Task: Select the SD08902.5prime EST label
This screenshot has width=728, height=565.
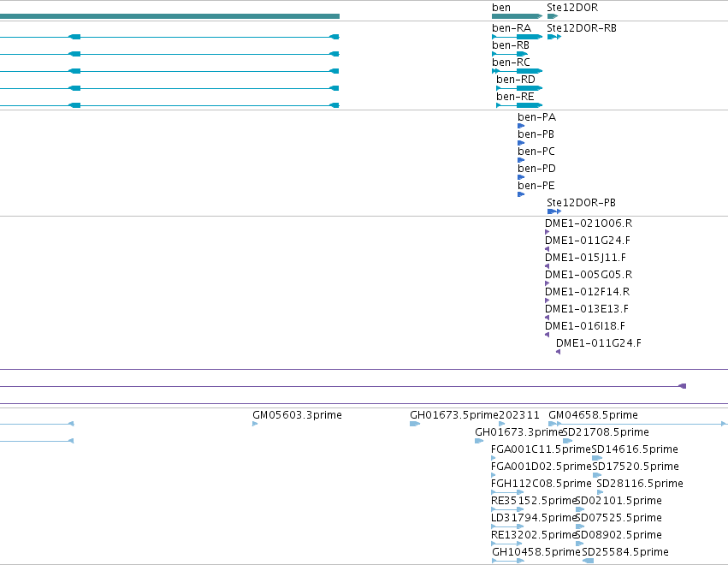Action: tap(619, 536)
